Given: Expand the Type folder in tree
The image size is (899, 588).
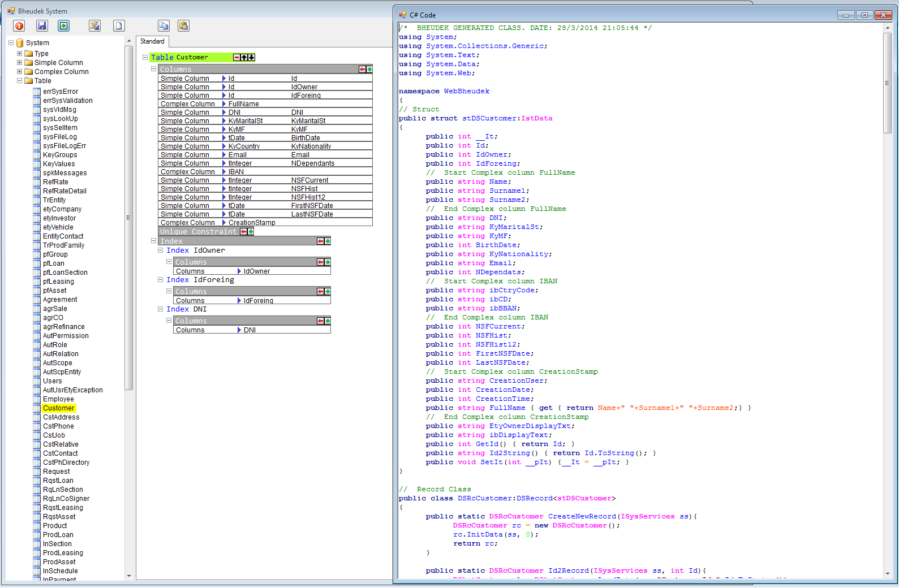Looking at the screenshot, I should [19, 54].
